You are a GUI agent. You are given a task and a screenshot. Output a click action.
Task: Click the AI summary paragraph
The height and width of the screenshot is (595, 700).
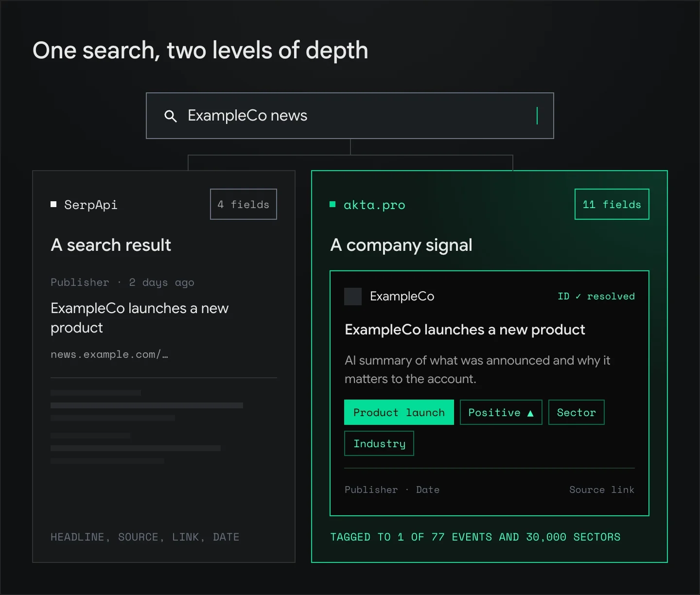click(477, 369)
